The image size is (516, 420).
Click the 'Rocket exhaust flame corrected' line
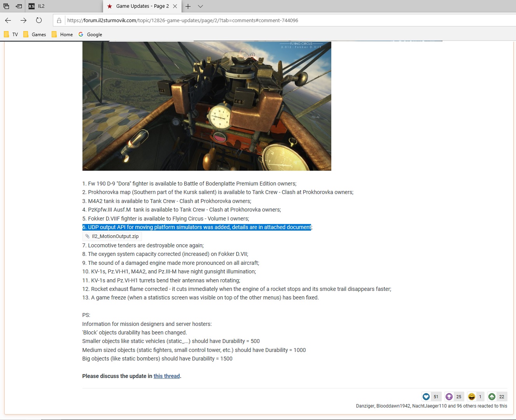(237, 289)
